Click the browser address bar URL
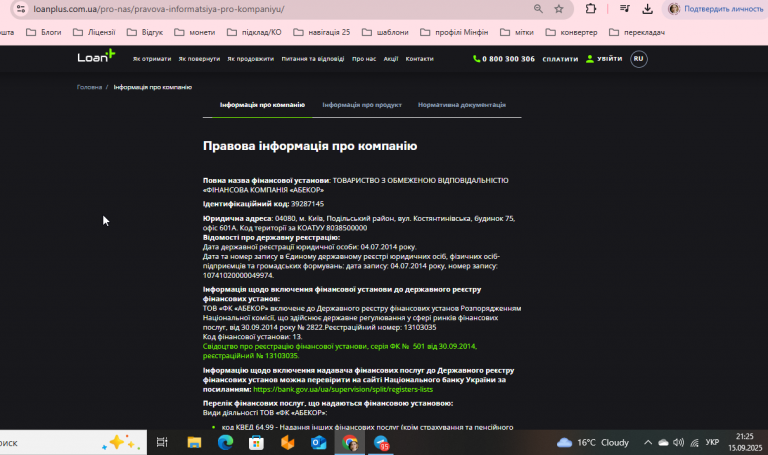This screenshot has height=455, width=768. click(x=159, y=9)
